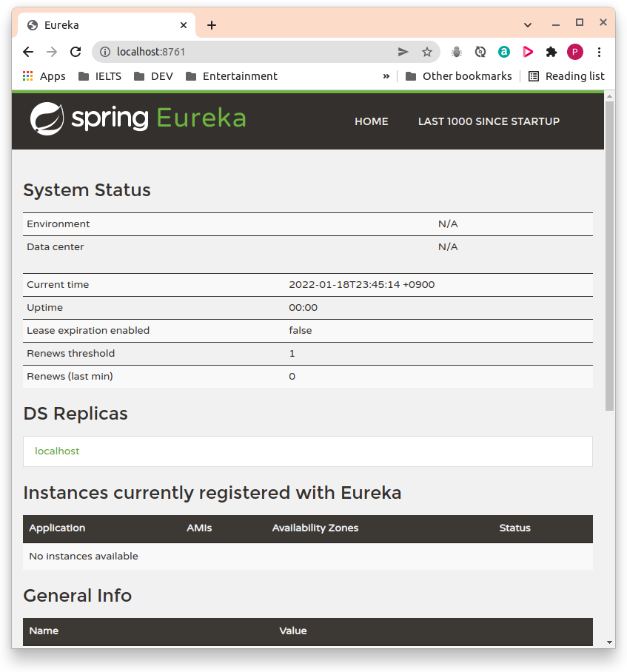This screenshot has height=672, width=627.
Task: Open LAST 1000 SINCE STARTUP
Action: [489, 121]
